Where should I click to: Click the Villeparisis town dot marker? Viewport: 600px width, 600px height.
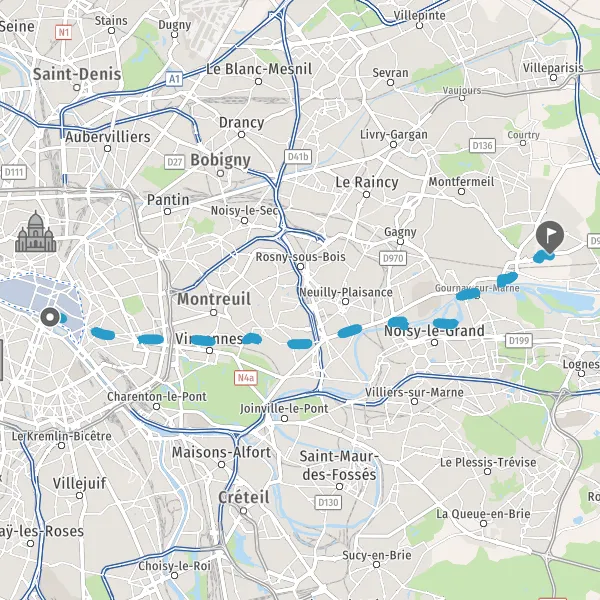click(553, 78)
